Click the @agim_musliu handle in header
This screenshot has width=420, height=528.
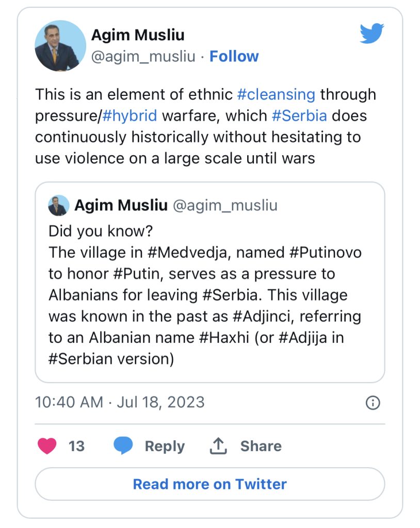click(143, 56)
